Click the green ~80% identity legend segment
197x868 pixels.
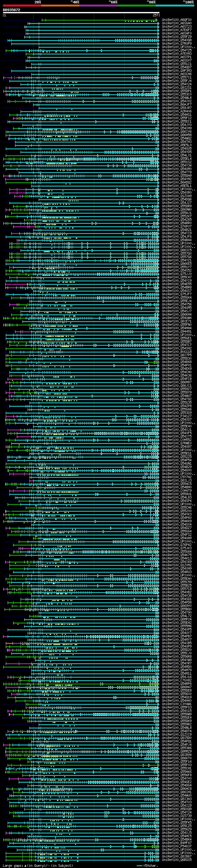137,6
